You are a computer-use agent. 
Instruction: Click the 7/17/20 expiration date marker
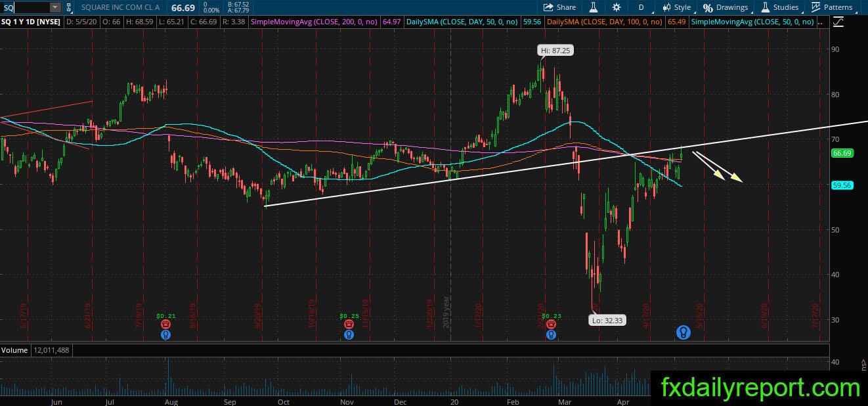[x=816, y=315]
